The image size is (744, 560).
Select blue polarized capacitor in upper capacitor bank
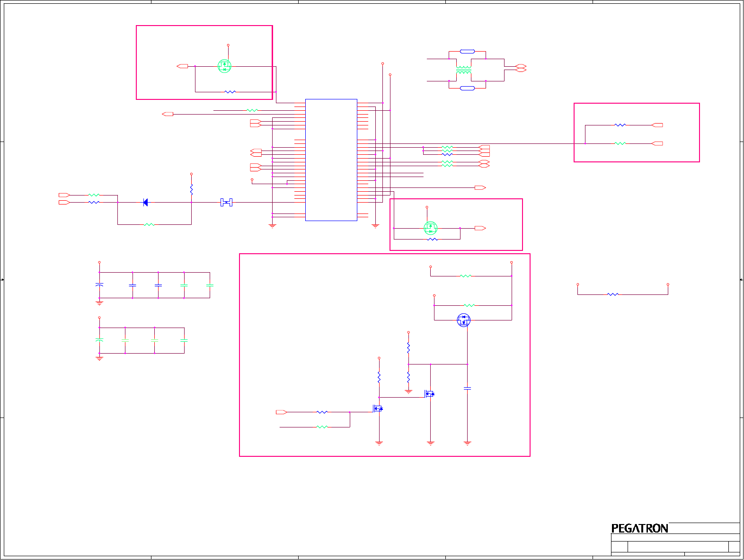pyautogui.click(x=99, y=285)
